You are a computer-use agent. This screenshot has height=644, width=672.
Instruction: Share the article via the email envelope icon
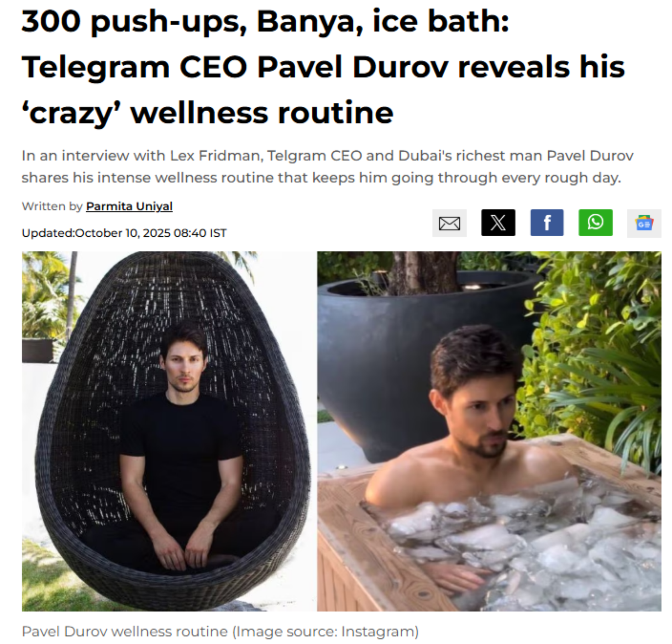(x=449, y=223)
